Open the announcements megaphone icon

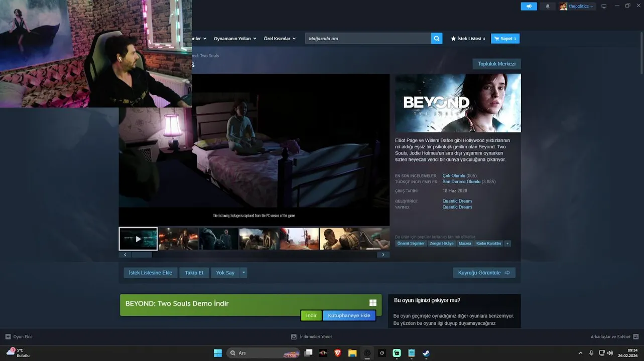pyautogui.click(x=529, y=7)
